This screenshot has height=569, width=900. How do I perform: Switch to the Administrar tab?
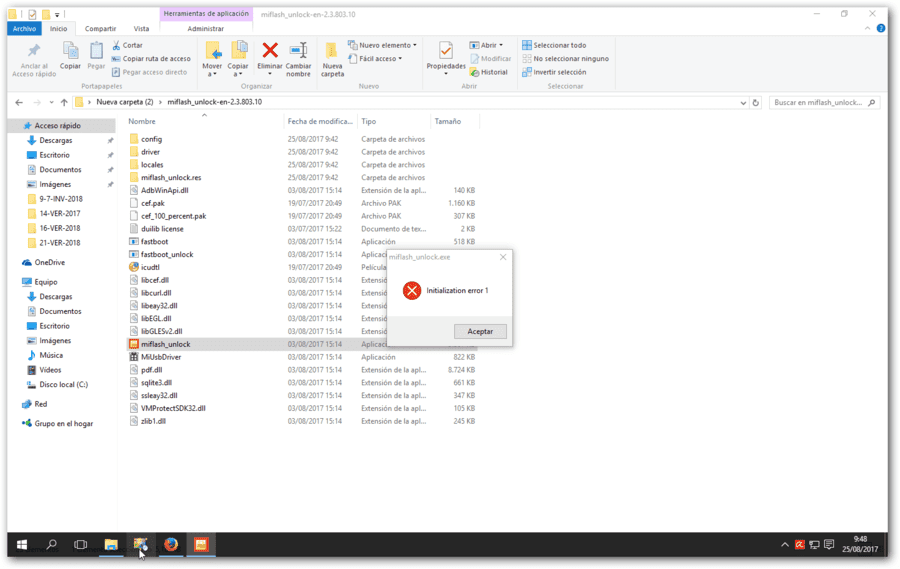[x=205, y=28]
